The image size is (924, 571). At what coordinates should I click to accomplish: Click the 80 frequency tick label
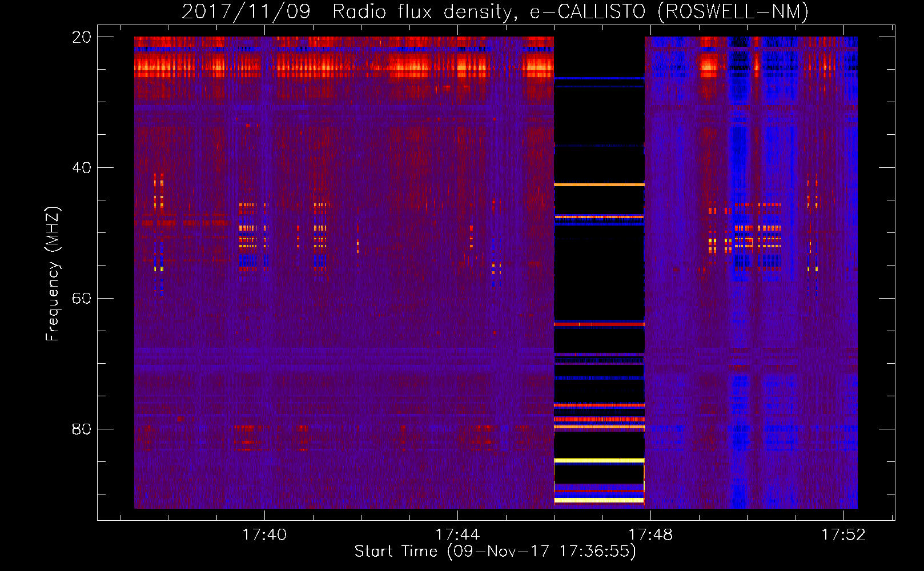pos(81,429)
